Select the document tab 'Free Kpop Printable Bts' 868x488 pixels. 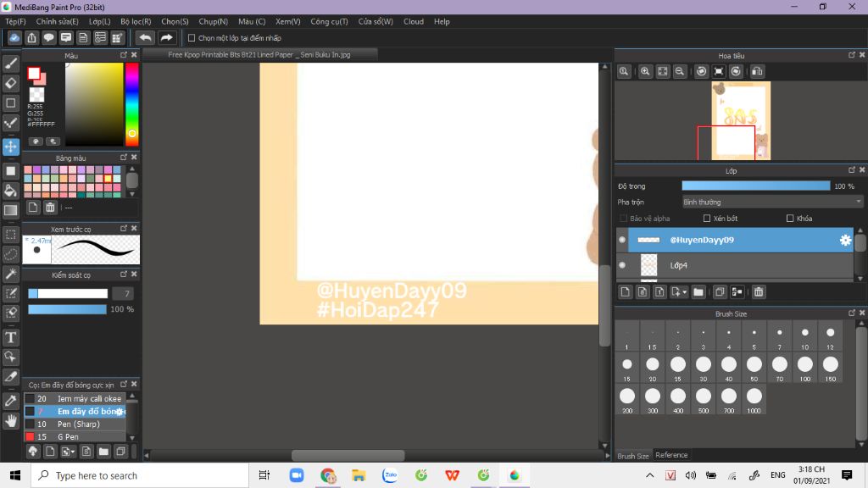pyautogui.click(x=259, y=55)
